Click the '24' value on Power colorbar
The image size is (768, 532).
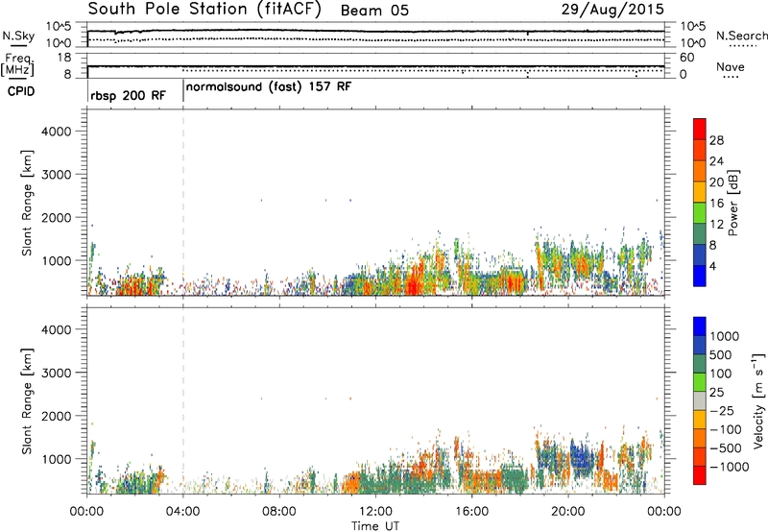coord(716,161)
